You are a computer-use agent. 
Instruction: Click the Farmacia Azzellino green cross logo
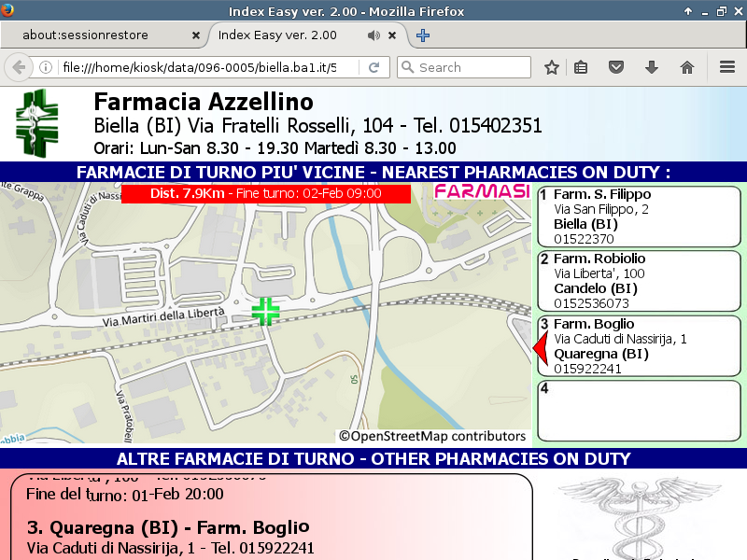(36, 123)
